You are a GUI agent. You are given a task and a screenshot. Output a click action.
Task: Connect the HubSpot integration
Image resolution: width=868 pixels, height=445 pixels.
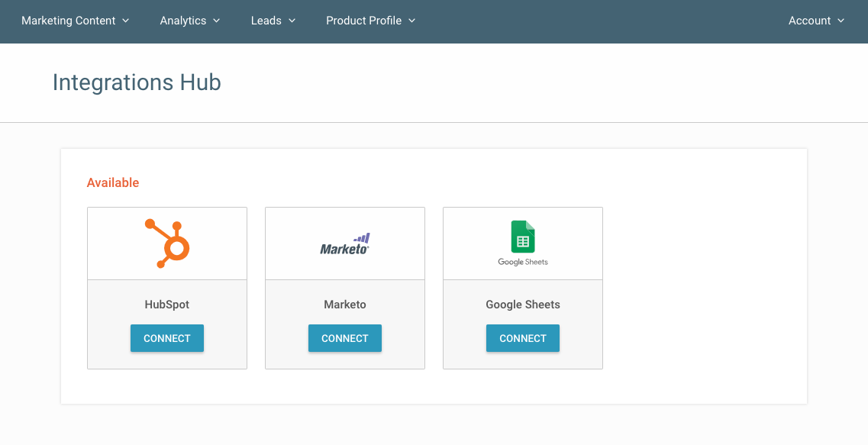(x=167, y=338)
